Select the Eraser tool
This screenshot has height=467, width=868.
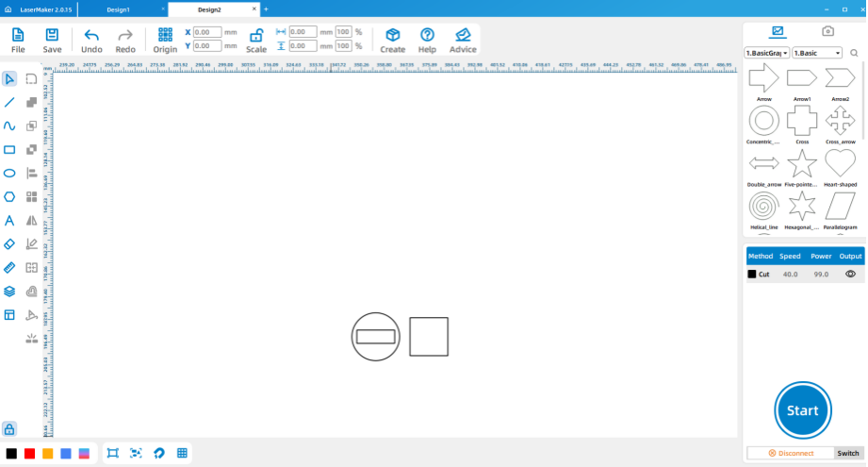pos(9,243)
